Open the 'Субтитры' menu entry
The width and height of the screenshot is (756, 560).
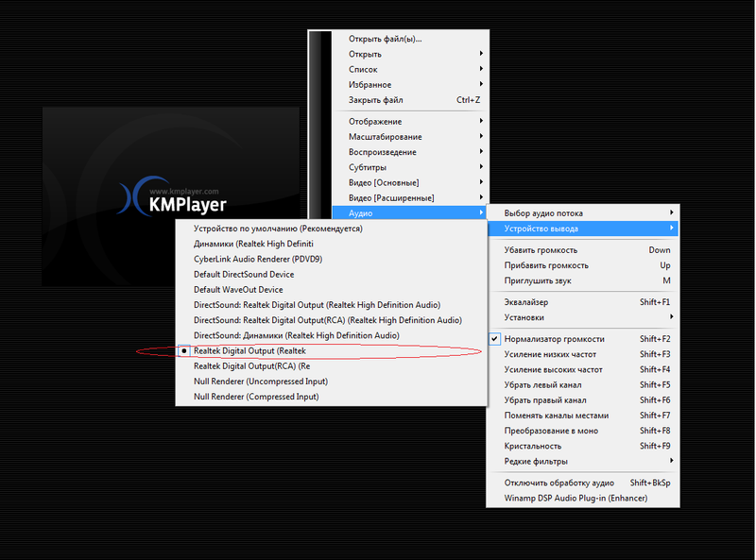[x=410, y=167]
